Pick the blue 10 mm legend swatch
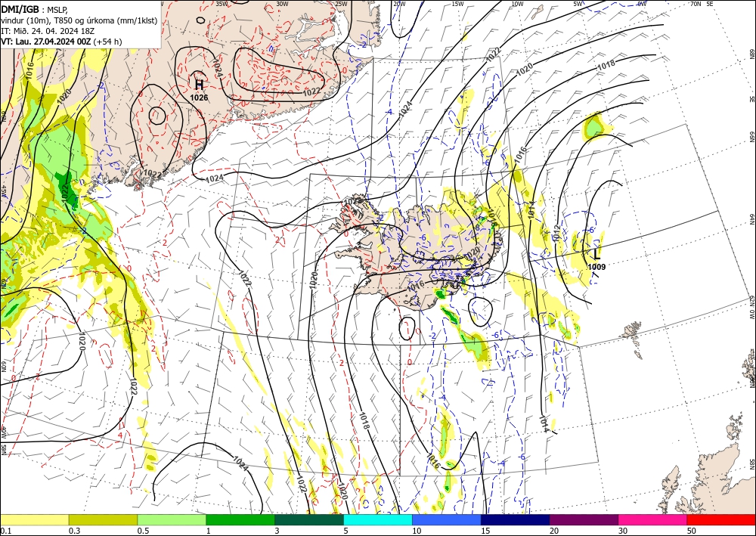This screenshot has height=536, width=756. (447, 519)
